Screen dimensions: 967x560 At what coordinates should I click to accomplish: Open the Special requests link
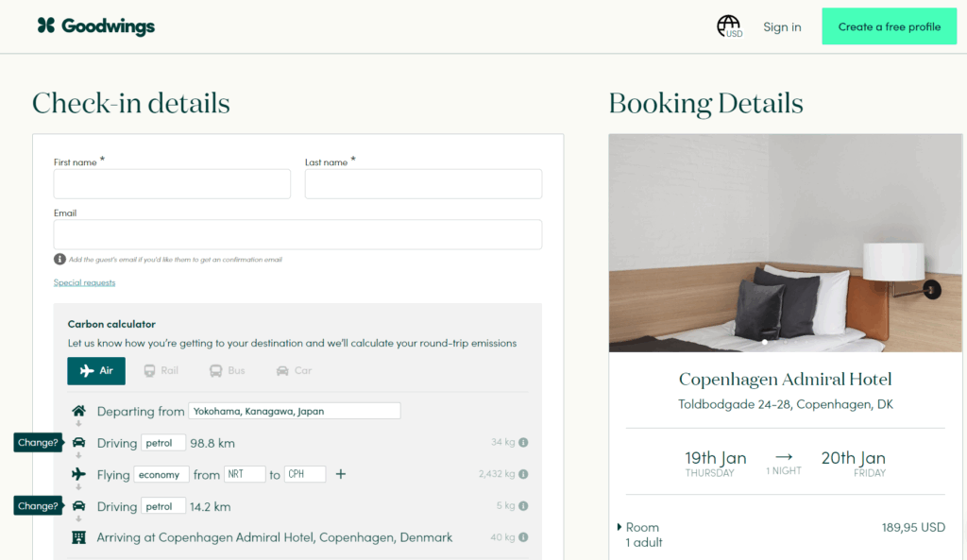coord(84,282)
